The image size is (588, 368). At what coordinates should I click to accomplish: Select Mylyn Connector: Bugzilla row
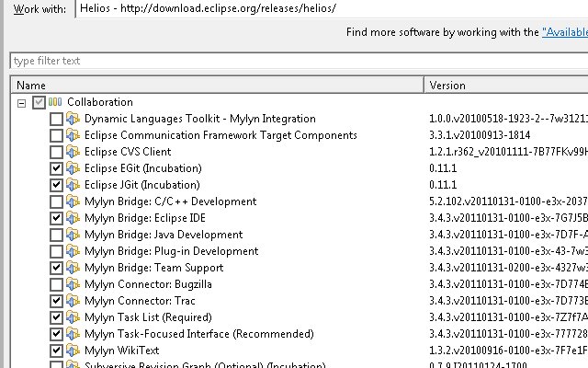point(148,284)
